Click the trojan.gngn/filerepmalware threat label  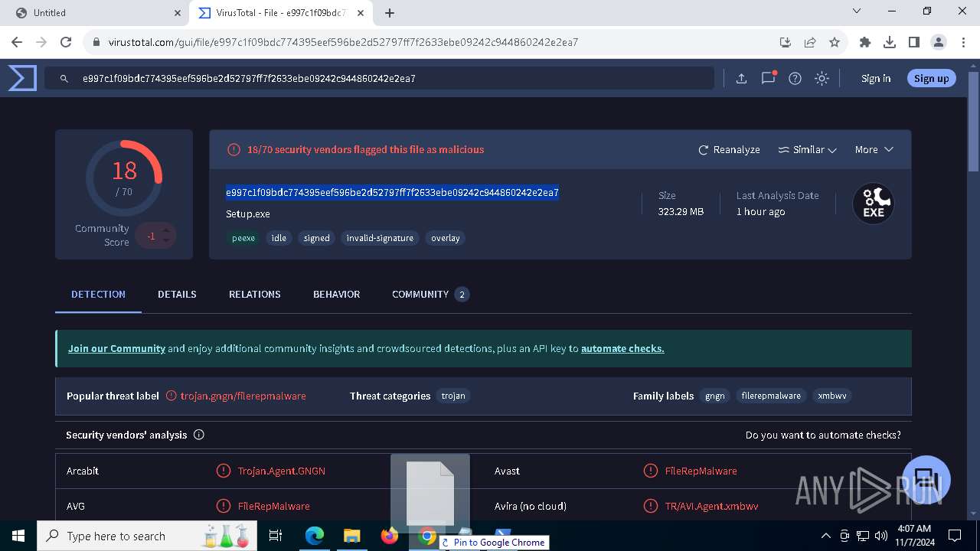tap(243, 396)
